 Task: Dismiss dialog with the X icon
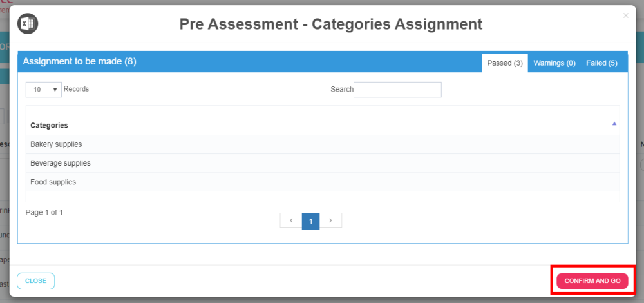626,15
